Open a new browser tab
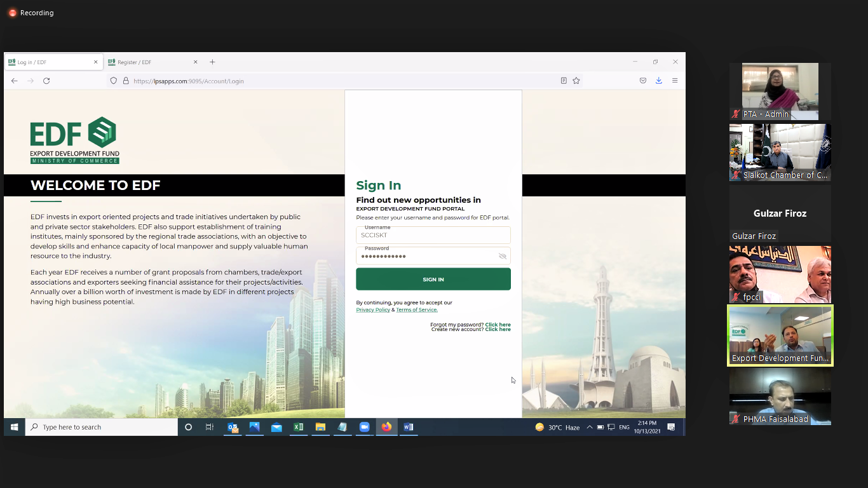 click(212, 62)
